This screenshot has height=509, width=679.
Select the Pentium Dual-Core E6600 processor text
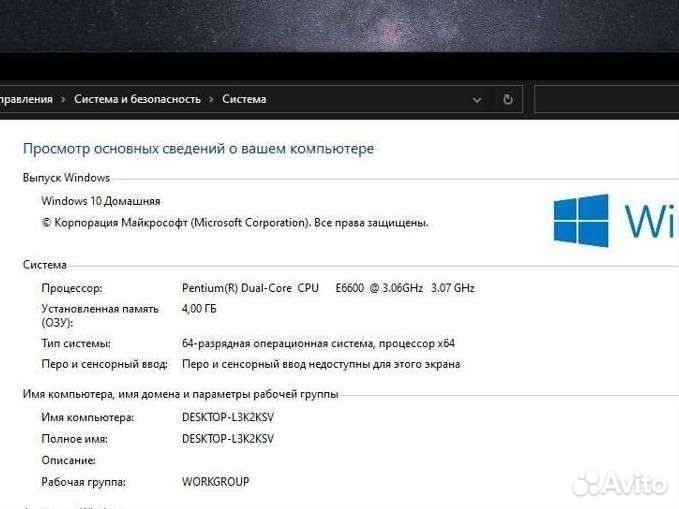pos(328,288)
